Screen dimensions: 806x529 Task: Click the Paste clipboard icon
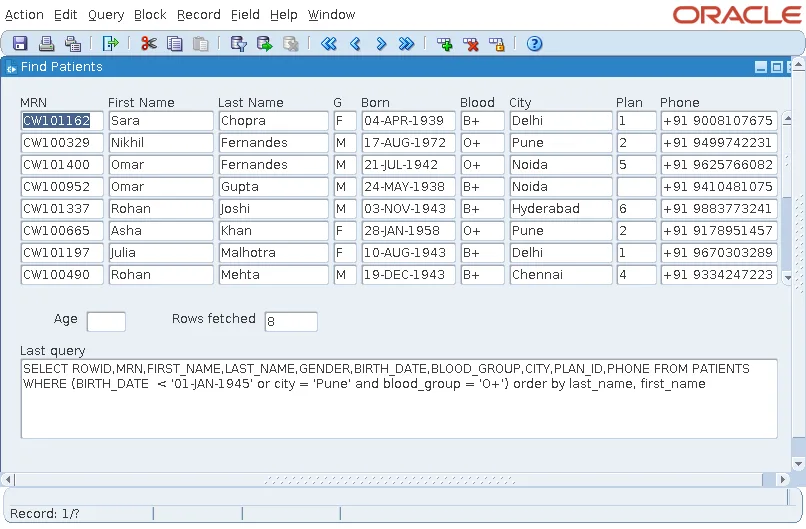pyautogui.click(x=200, y=44)
